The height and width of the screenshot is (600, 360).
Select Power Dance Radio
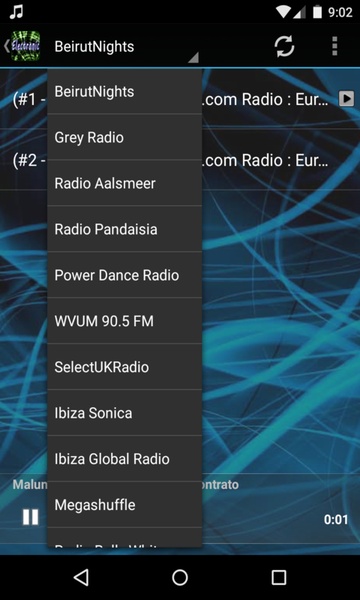[x=124, y=275]
